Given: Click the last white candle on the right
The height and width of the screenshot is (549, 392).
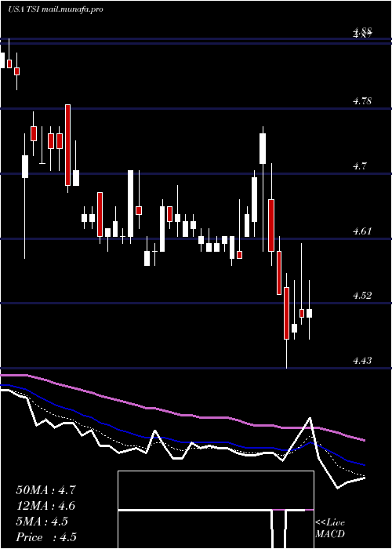Looking at the screenshot, I should [x=309, y=313].
